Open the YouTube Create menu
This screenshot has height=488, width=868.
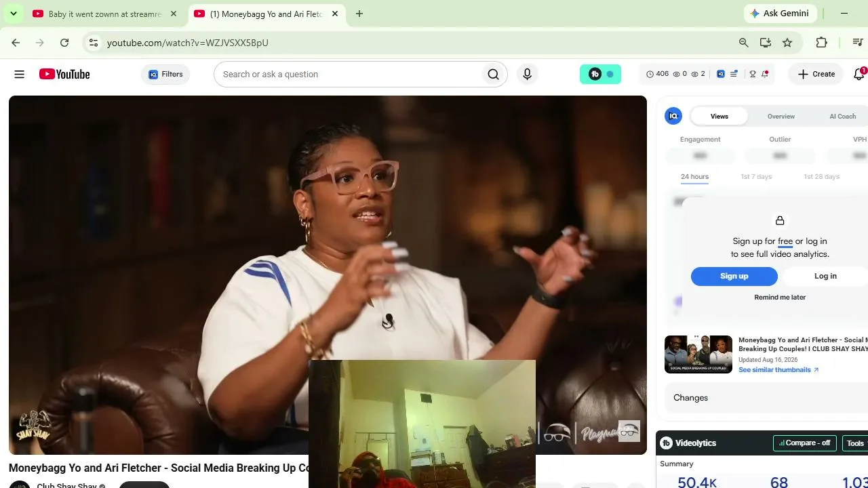(x=816, y=75)
